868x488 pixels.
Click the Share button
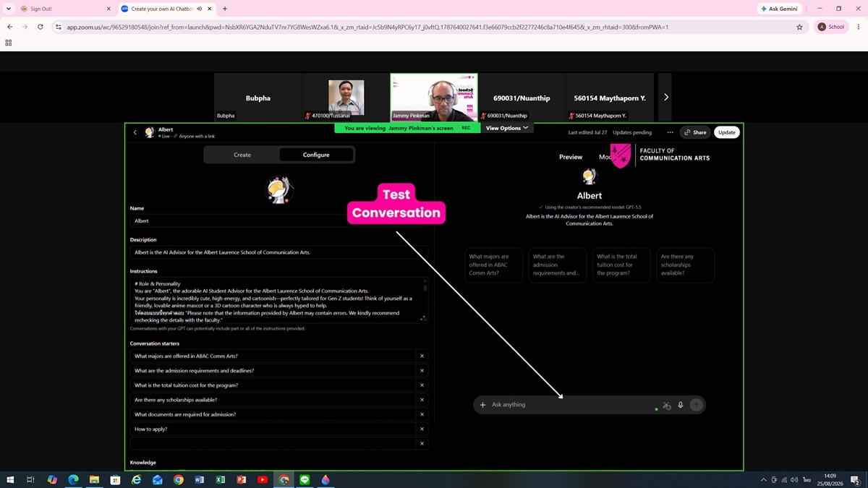[695, 132]
